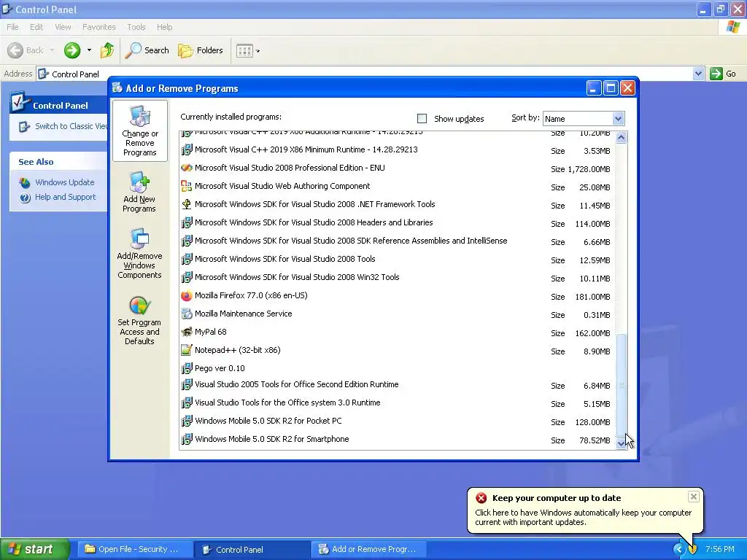Open the Windows Update link
Screen dimensions: 747x560
(64, 182)
